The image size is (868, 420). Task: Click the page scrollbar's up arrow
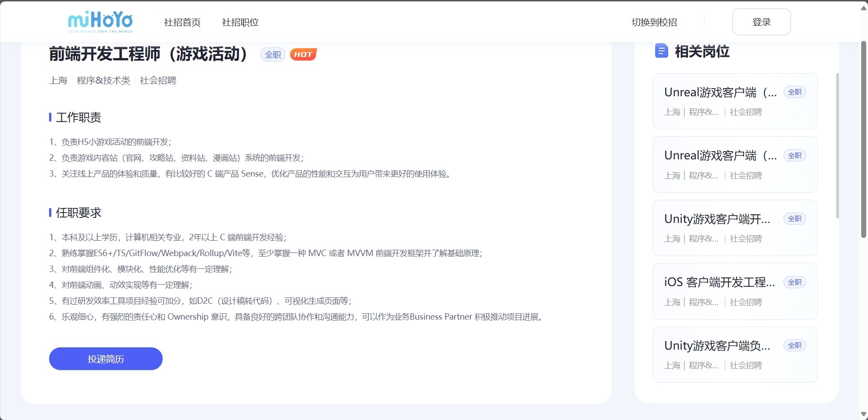tap(863, 8)
